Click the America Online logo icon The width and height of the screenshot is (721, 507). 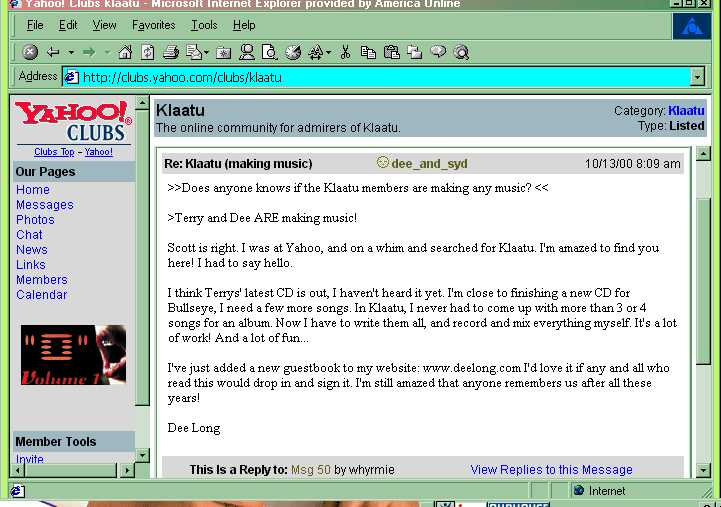pyautogui.click(x=691, y=26)
